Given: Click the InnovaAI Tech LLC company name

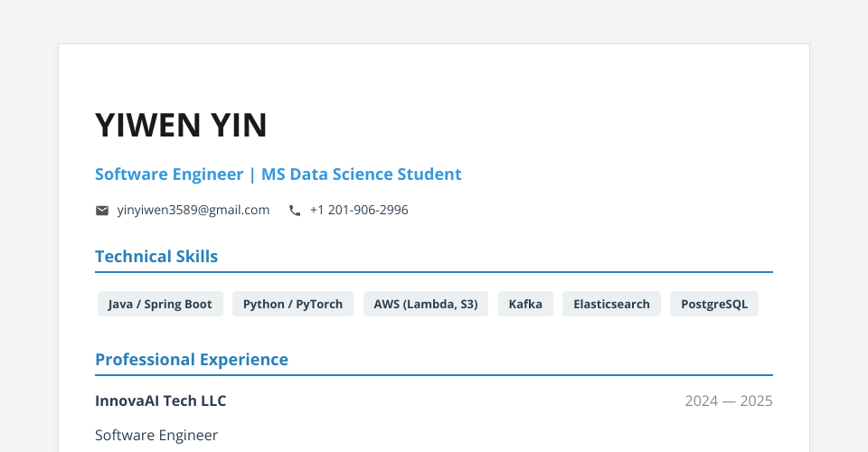Looking at the screenshot, I should tap(161, 400).
